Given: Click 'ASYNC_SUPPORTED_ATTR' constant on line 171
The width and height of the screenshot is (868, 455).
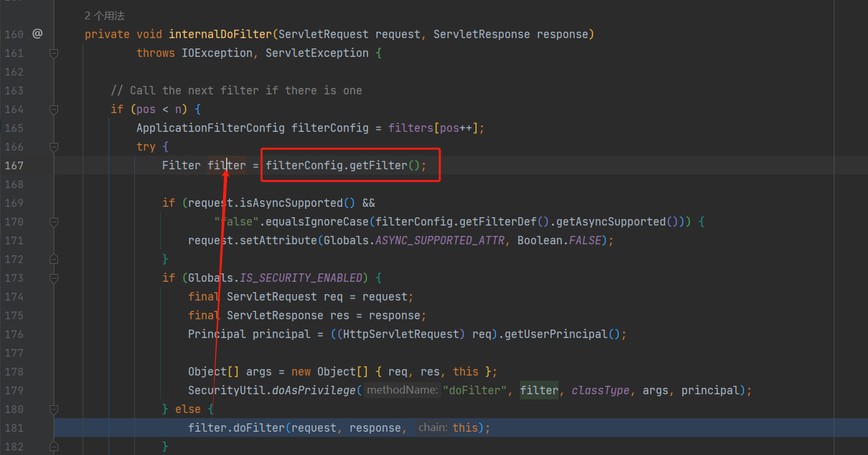Looking at the screenshot, I should 440,240.
